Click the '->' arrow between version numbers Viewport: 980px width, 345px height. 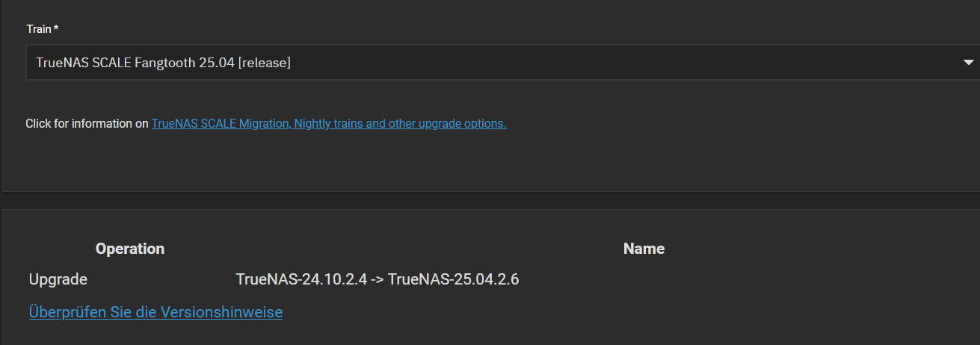377,280
